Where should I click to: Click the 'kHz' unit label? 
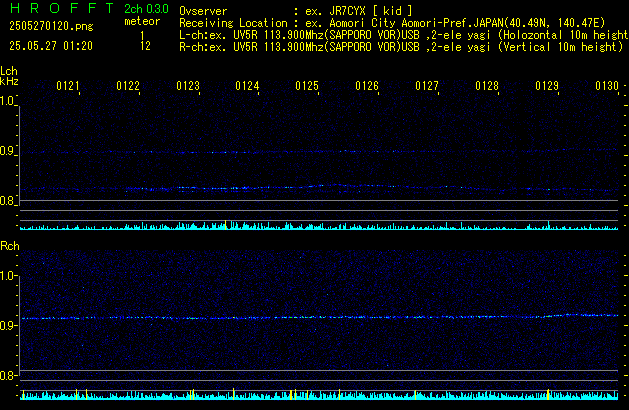pos(9,81)
